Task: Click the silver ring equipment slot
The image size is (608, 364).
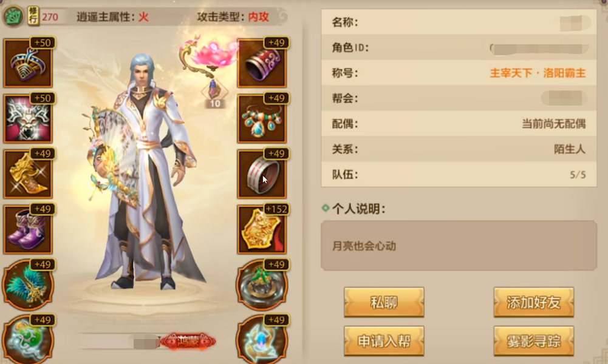Action: pos(262,174)
